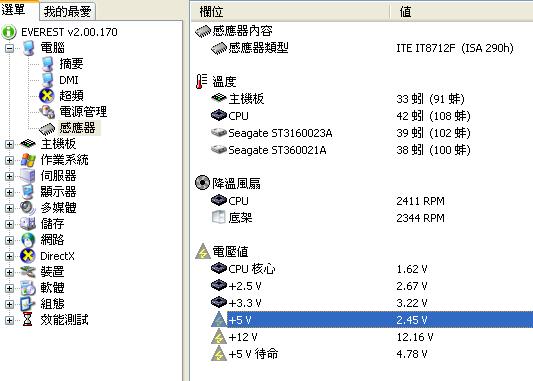Viewport: 533px width, 381px height.
Task: Expand the 主機板 tree node
Action: [10, 144]
